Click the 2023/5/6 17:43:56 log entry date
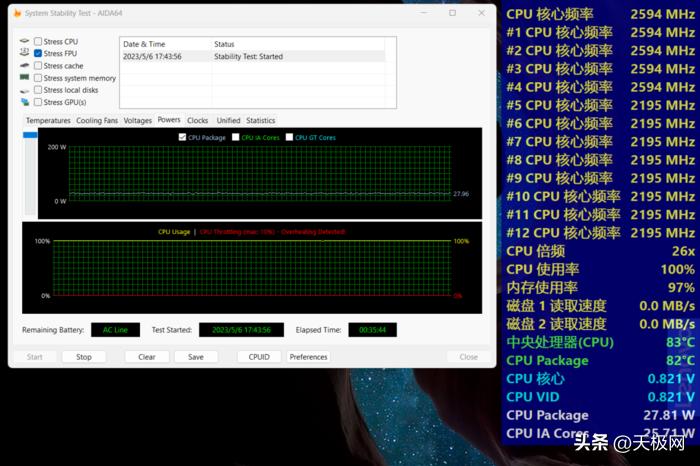700x466 pixels. [152, 56]
